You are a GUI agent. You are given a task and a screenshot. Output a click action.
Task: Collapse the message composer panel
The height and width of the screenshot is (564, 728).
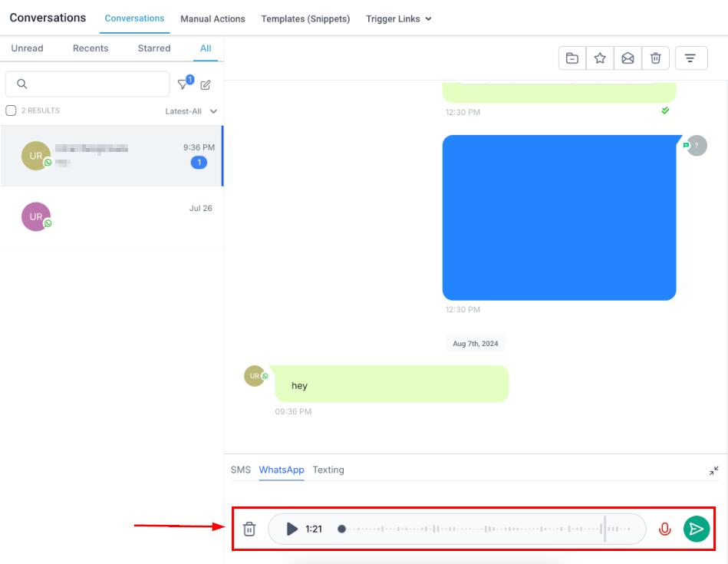point(714,470)
